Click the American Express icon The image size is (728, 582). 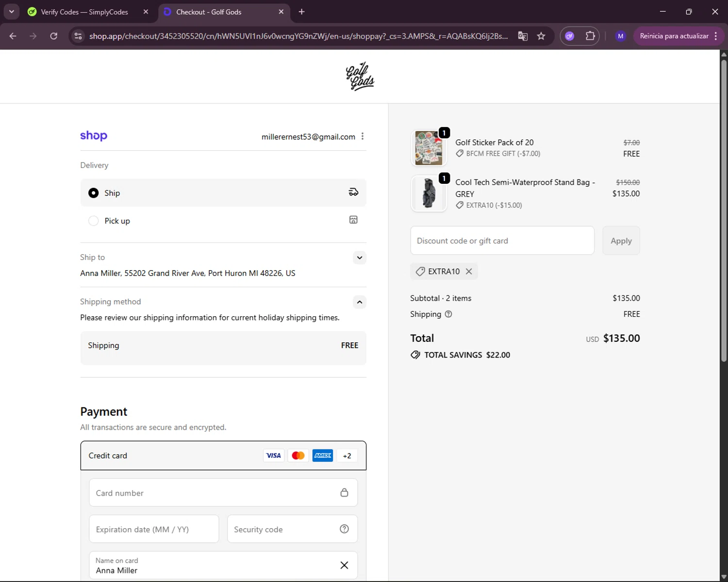tap(323, 456)
